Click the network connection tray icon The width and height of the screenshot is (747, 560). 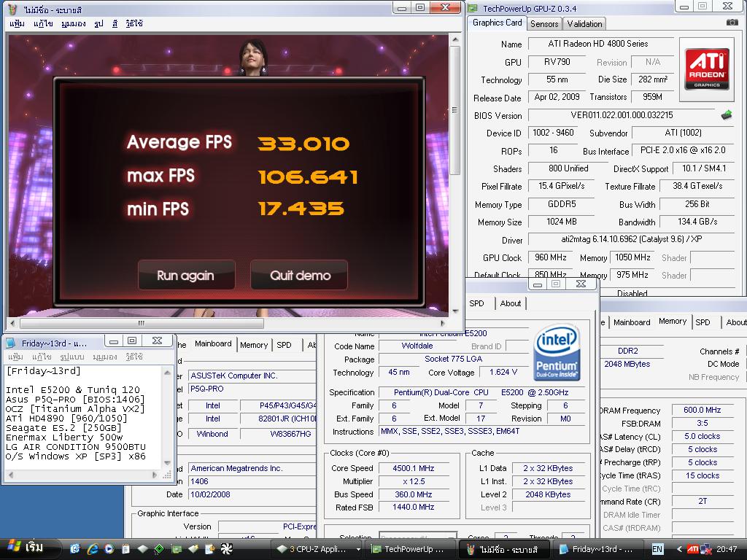click(x=705, y=550)
